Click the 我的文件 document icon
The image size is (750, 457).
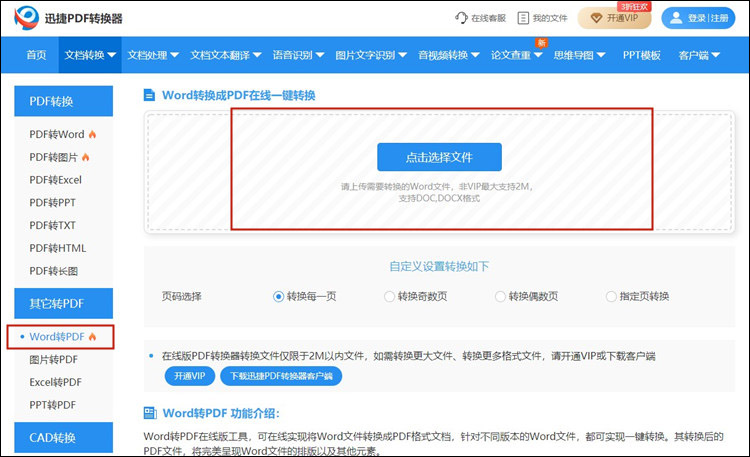coord(523,18)
